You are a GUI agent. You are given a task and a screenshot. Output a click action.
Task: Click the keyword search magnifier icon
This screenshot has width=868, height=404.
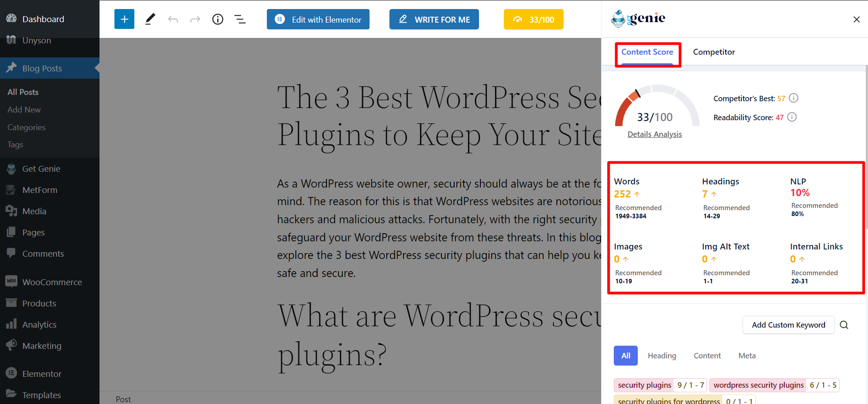(x=844, y=325)
